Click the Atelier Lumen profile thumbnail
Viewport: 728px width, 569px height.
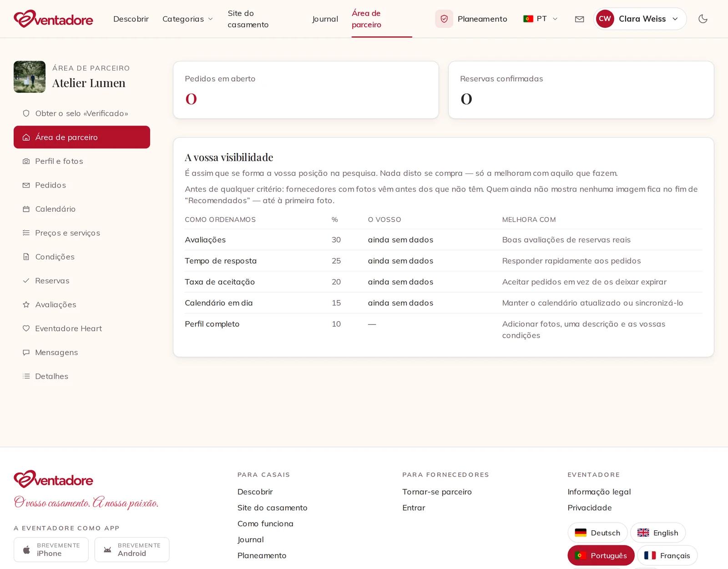coord(30,77)
